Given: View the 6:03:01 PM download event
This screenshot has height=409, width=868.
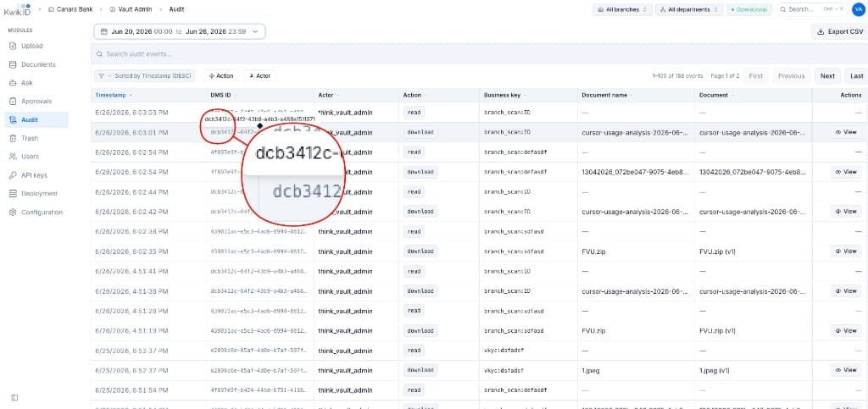Looking at the screenshot, I should coord(846,133).
